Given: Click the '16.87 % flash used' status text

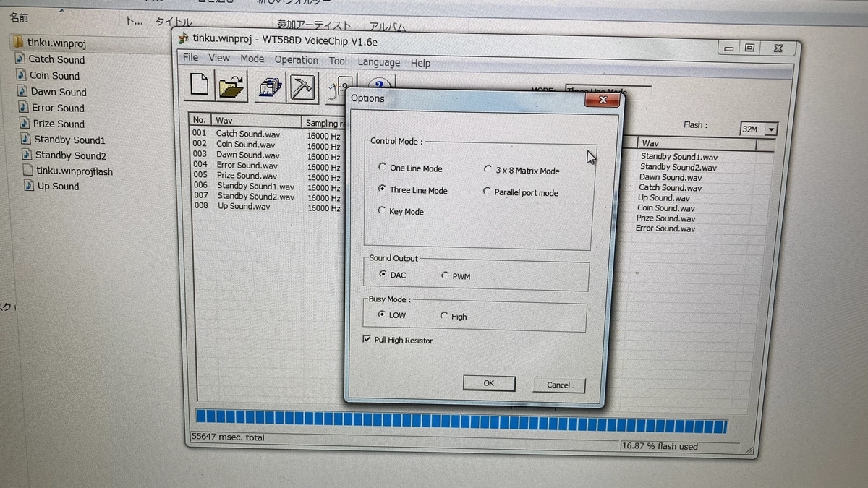Looking at the screenshot, I should tap(660, 446).
